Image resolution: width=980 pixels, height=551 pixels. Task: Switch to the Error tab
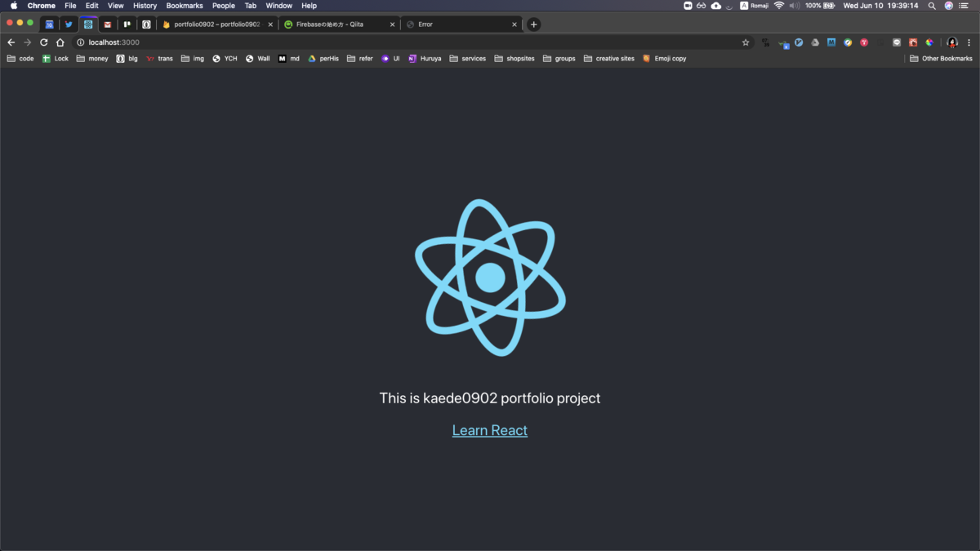(x=461, y=24)
